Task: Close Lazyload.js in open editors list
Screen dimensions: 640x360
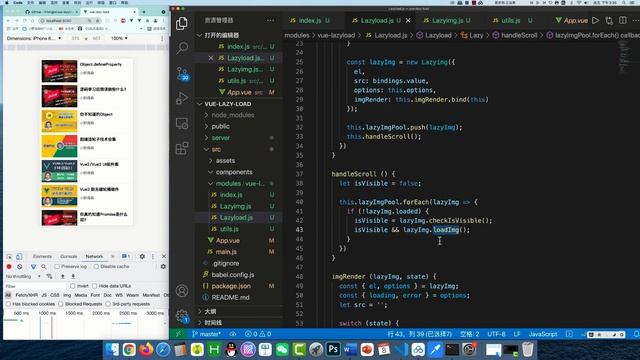Action: tap(211, 58)
